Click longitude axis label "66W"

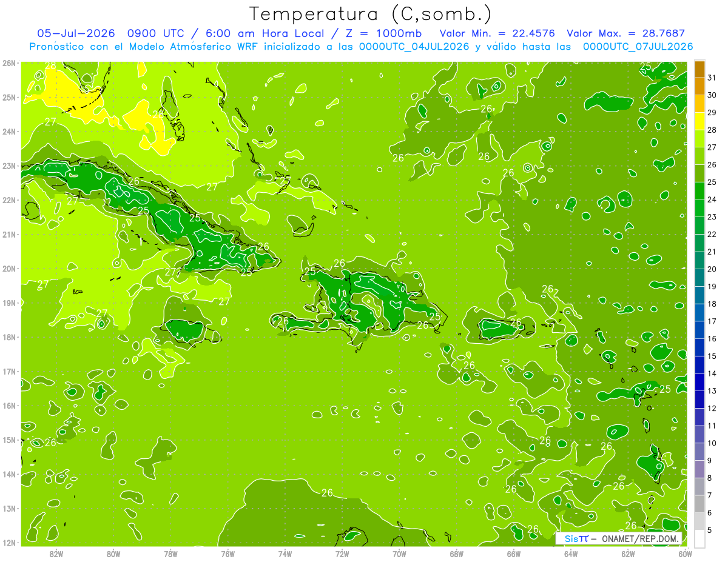tap(514, 554)
